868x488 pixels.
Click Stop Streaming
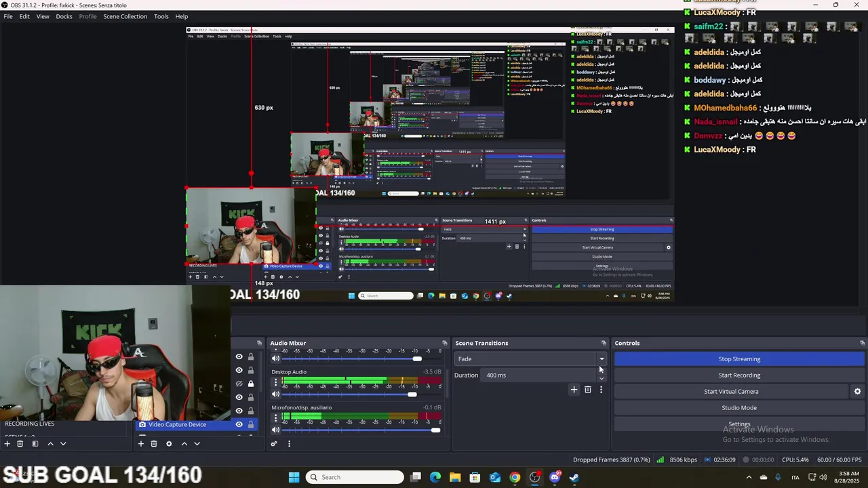coord(739,359)
